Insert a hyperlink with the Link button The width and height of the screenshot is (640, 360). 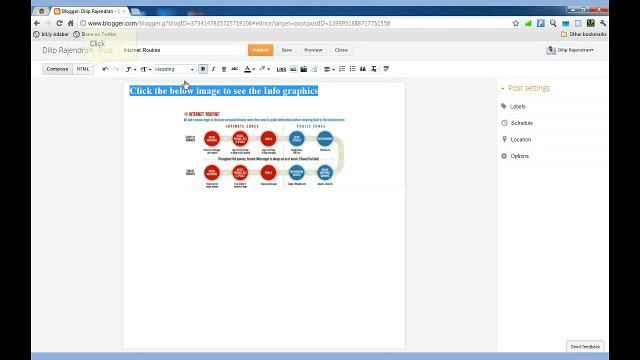[x=281, y=69]
